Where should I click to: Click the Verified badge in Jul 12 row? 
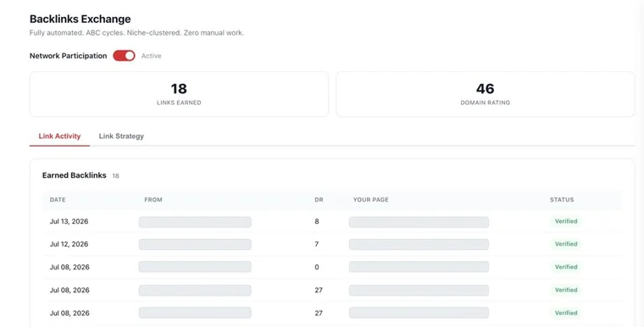tap(566, 244)
